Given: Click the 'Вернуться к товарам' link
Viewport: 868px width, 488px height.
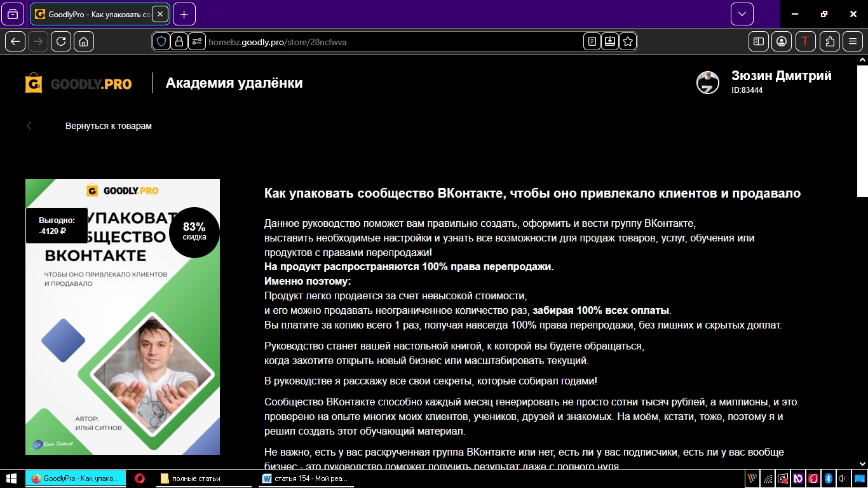Looking at the screenshot, I should tap(108, 126).
